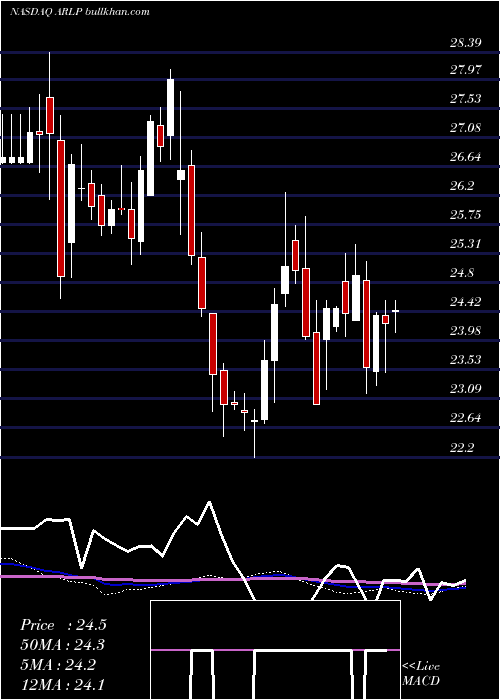Click the 24.8 price axis label
This screenshot has height=700, width=500.
462,273
